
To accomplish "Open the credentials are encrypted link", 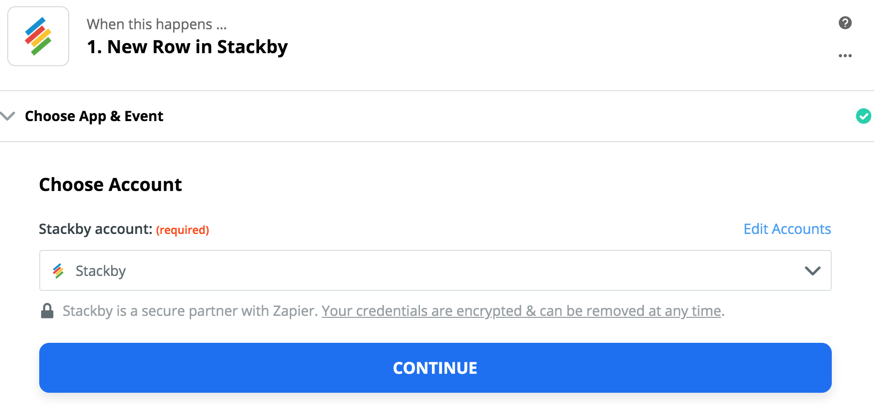I will 521,311.
